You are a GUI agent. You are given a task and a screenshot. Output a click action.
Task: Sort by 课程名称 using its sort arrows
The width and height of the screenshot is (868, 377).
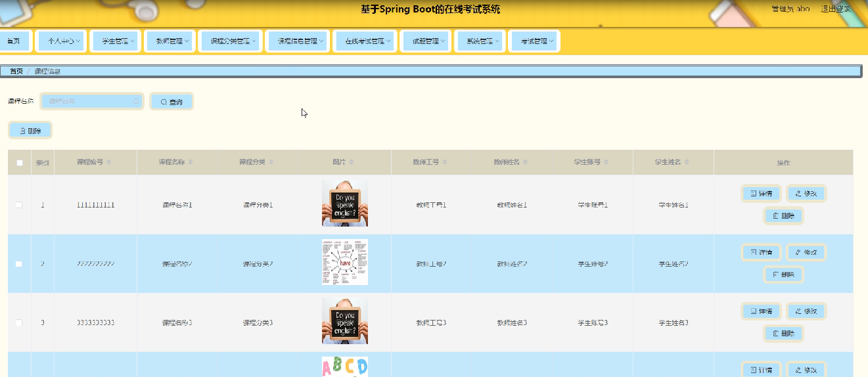click(191, 162)
